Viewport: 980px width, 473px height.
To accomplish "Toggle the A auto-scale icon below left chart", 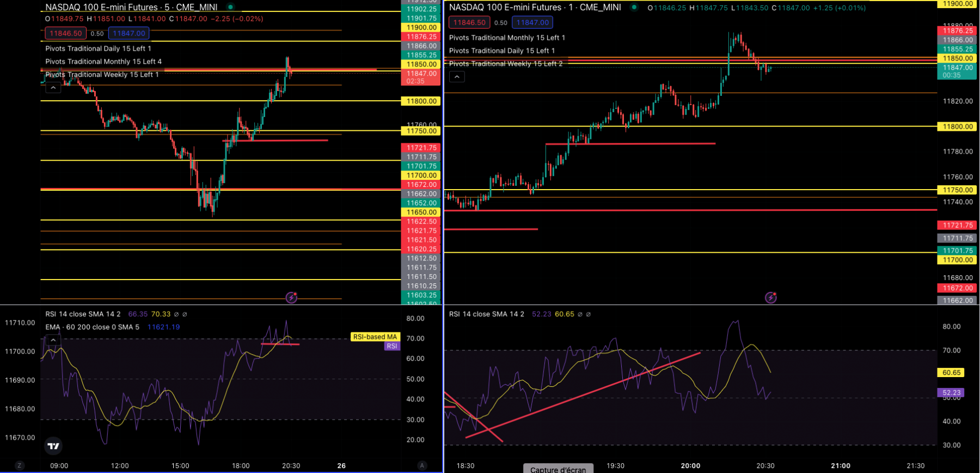I will [422, 465].
